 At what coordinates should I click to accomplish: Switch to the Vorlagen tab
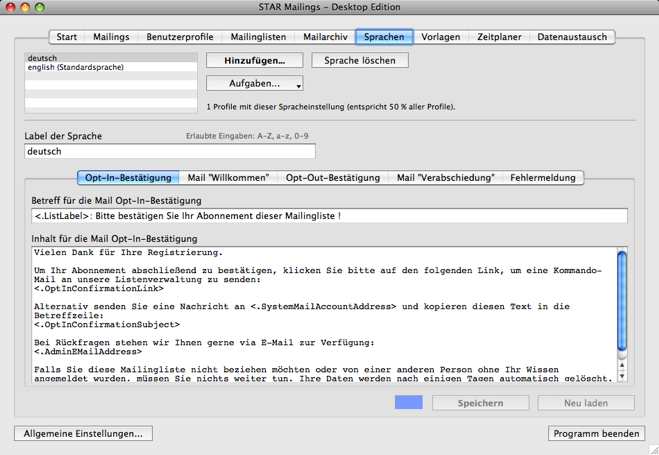440,37
